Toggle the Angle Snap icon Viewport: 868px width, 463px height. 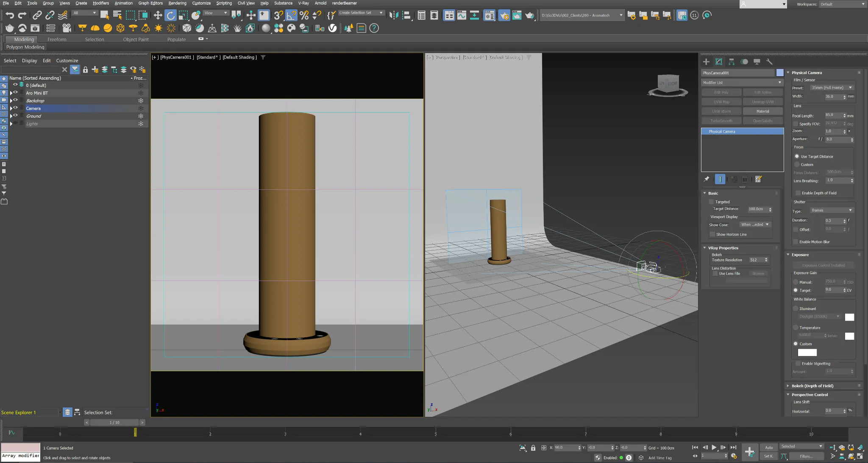[x=292, y=16]
